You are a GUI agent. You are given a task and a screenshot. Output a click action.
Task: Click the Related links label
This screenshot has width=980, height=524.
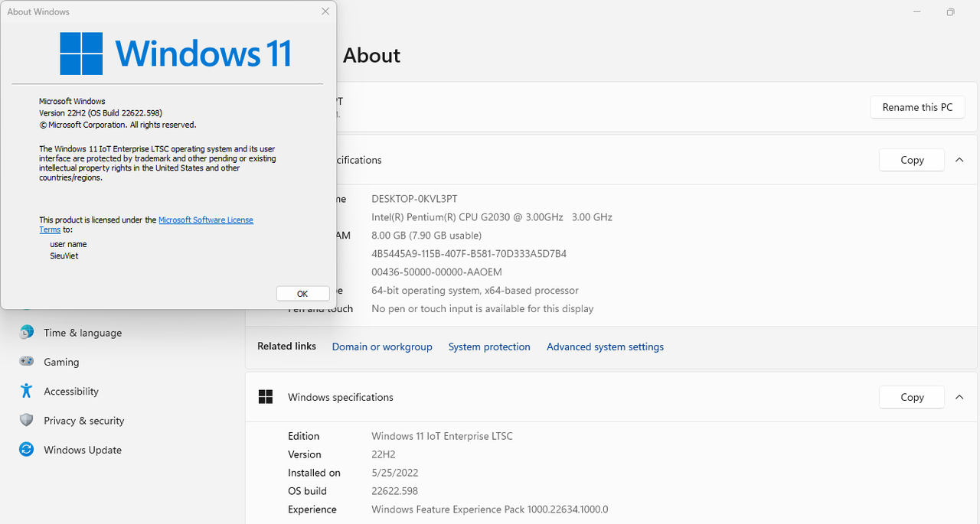286,347
